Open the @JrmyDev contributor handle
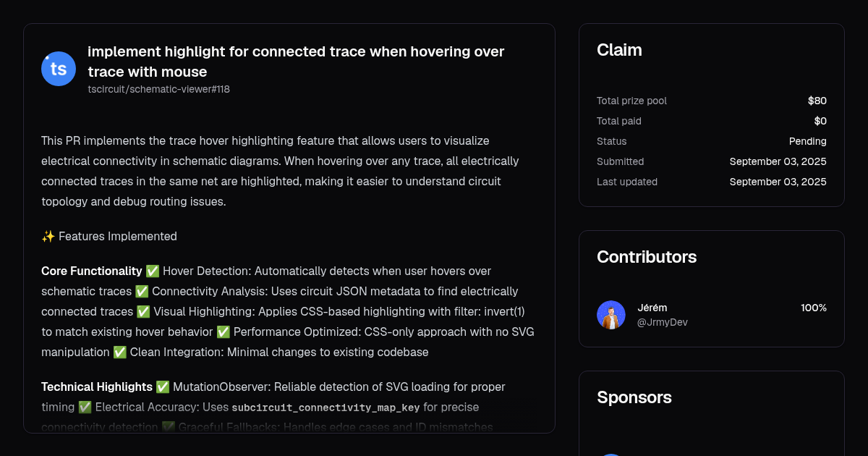The image size is (868, 456). point(663,322)
